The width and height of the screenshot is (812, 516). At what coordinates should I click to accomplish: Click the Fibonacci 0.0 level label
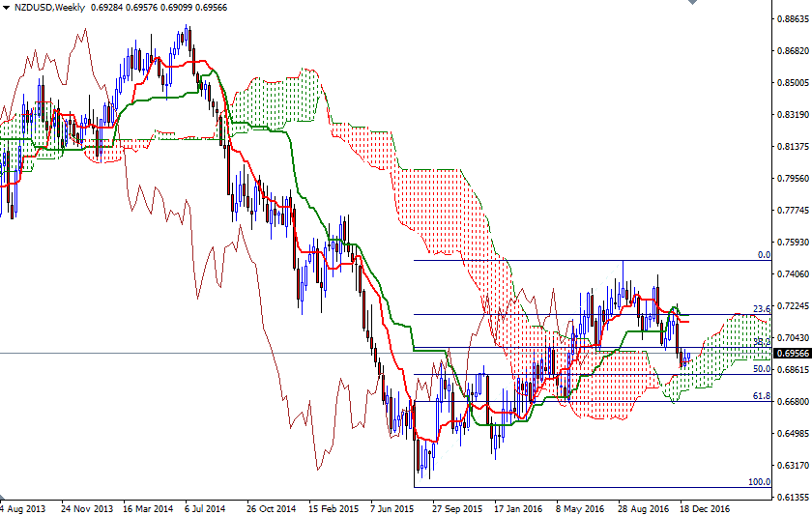coord(764,255)
